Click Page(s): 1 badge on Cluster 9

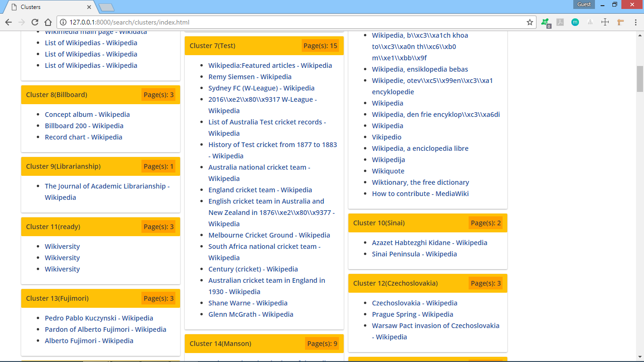(x=158, y=166)
